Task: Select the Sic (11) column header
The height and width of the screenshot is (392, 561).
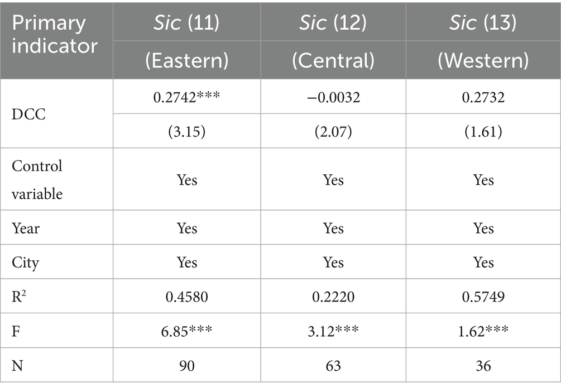Action: (x=186, y=22)
